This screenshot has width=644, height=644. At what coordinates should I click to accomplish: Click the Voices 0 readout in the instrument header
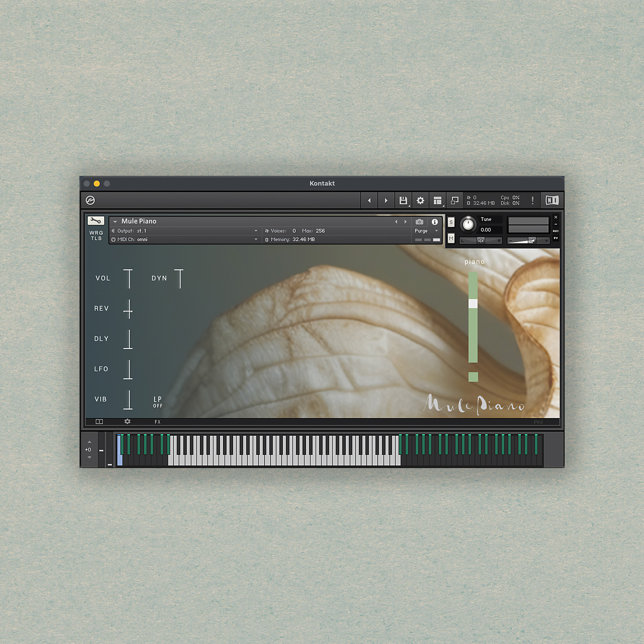(x=280, y=231)
